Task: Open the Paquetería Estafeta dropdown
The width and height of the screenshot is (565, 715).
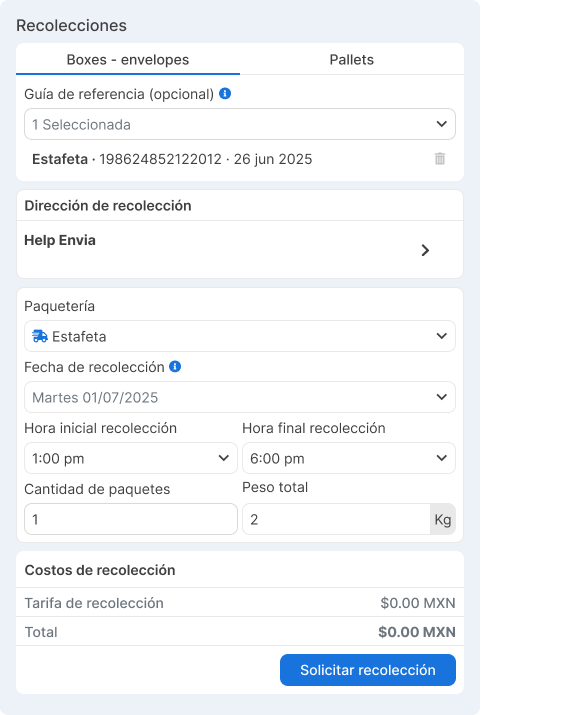Action: (240, 336)
